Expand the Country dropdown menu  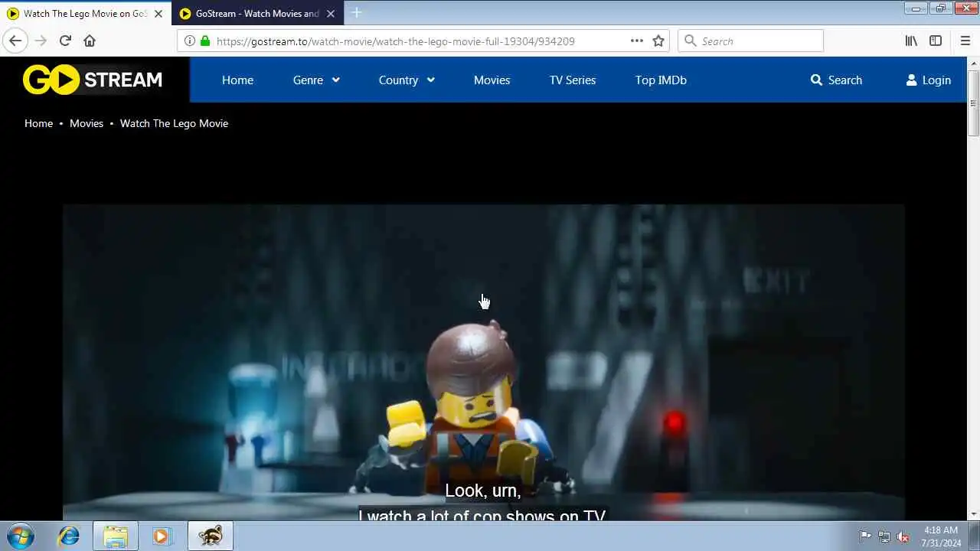click(407, 80)
